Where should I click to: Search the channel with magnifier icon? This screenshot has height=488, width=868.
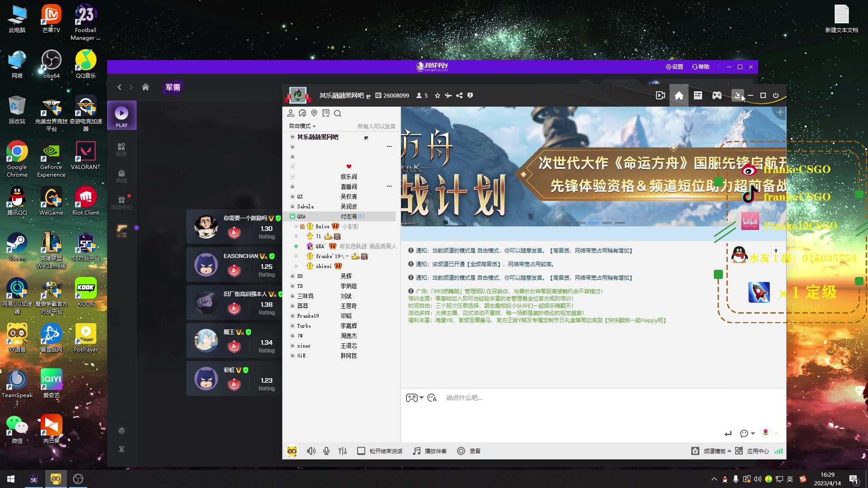[x=338, y=113]
